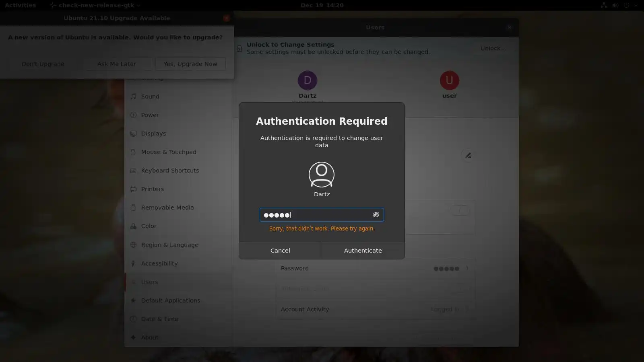Toggle password visibility eye icon
Image resolution: width=644 pixels, height=362 pixels.
(x=376, y=215)
